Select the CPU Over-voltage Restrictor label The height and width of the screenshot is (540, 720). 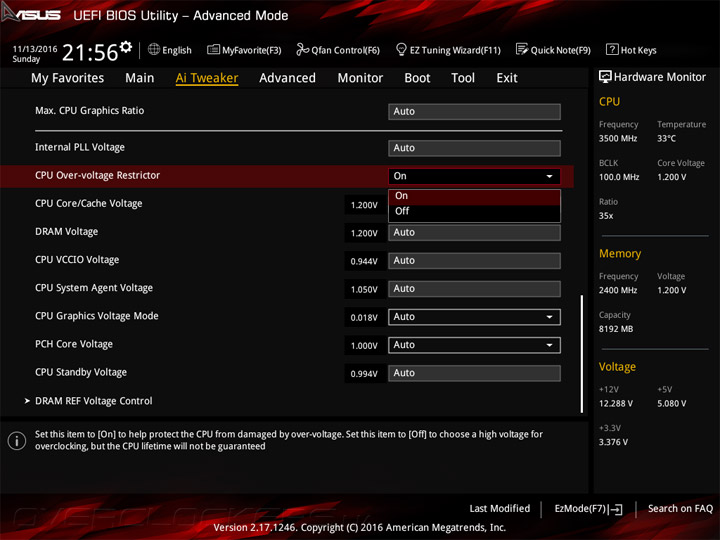[x=97, y=175]
